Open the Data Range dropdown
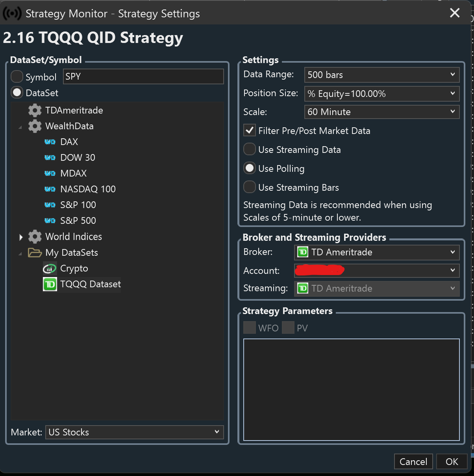The image size is (474, 476). click(381, 74)
